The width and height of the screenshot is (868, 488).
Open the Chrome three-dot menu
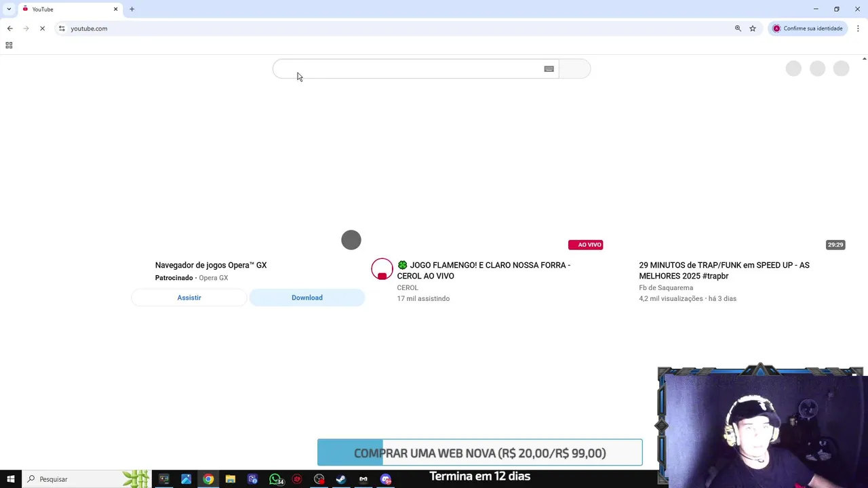pyautogui.click(x=858, y=28)
